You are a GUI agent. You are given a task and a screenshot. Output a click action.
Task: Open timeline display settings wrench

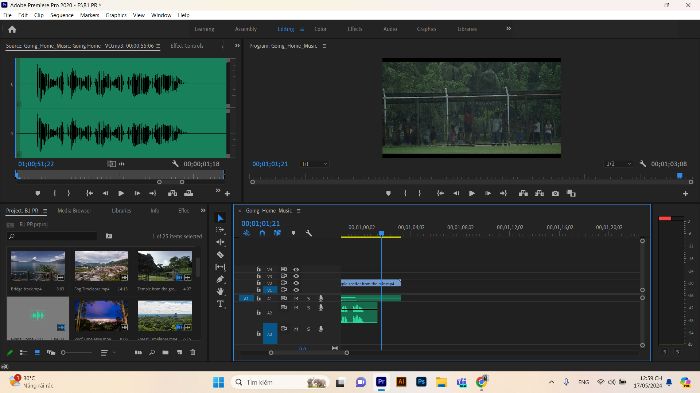coord(308,233)
